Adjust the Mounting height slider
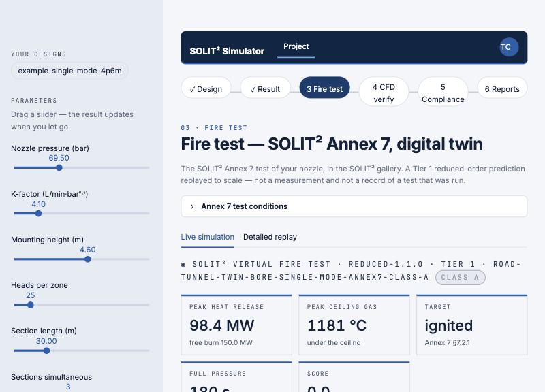This screenshot has height=392, width=545. click(82, 259)
